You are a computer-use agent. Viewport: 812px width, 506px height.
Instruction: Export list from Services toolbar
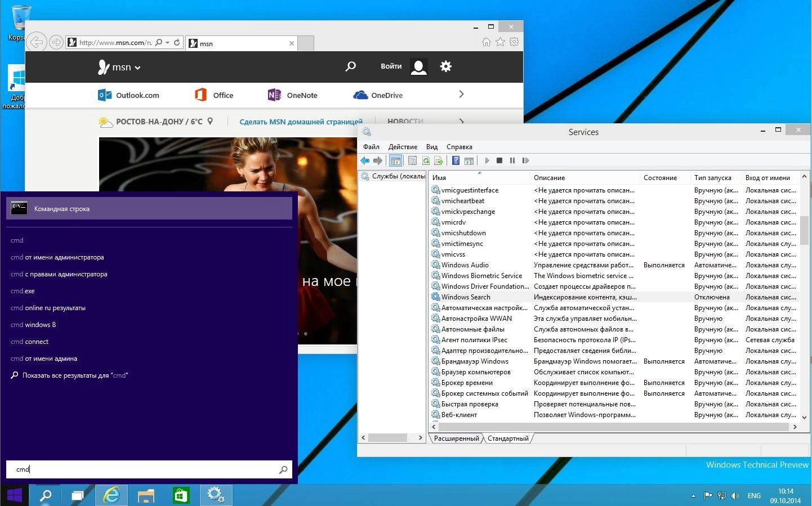pyautogui.click(x=439, y=160)
